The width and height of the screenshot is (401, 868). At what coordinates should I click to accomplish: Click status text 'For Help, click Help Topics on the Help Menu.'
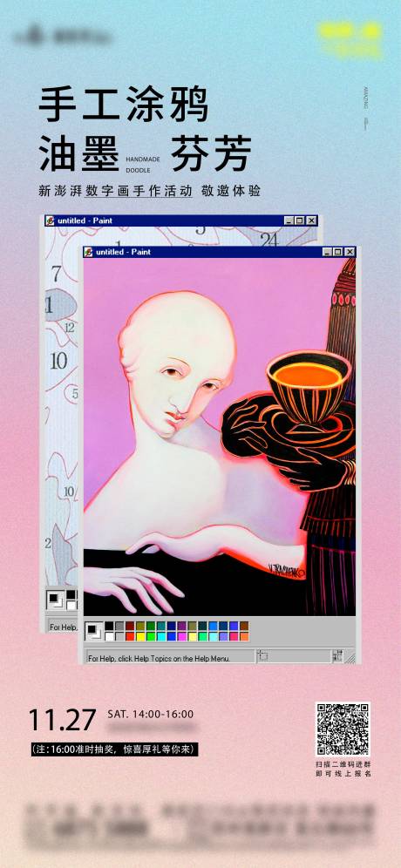point(159,659)
